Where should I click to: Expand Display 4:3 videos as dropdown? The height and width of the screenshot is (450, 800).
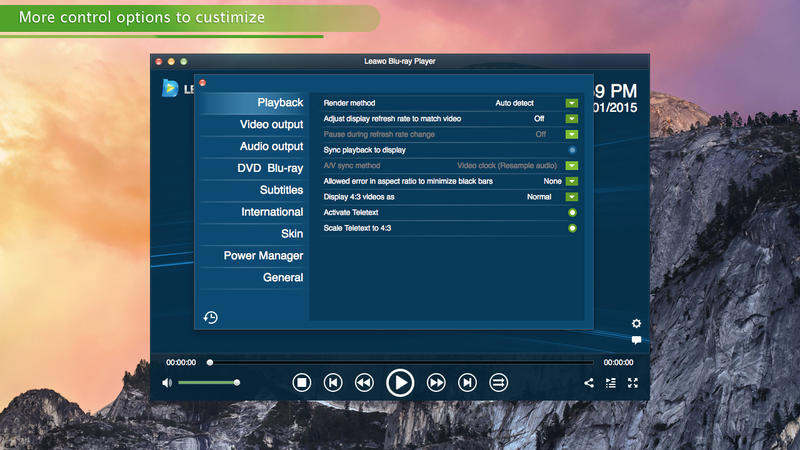[x=571, y=197]
